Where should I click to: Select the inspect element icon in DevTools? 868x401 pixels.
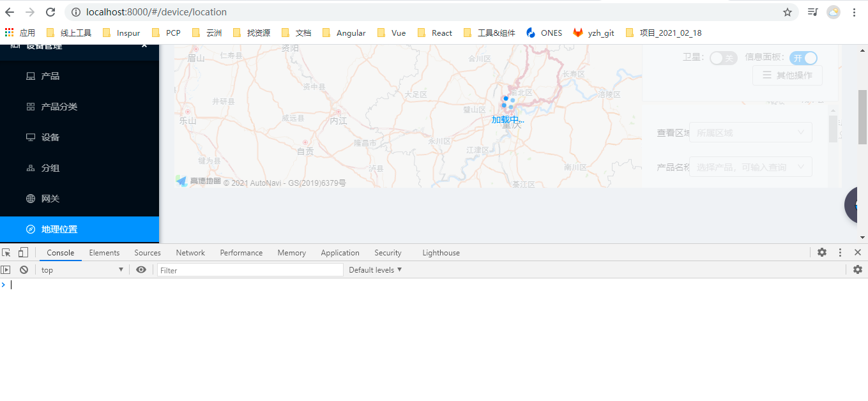coord(6,252)
